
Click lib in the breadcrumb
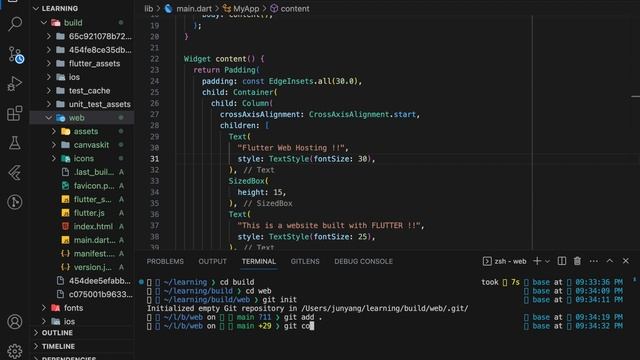pos(149,9)
